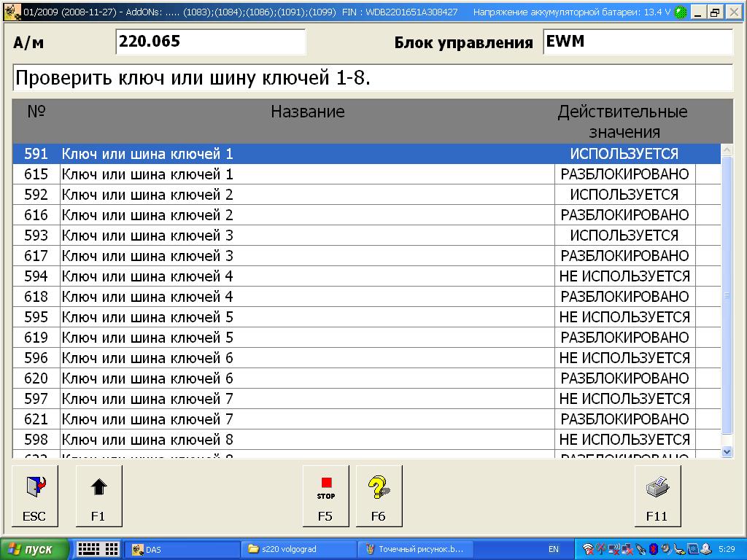747x560 pixels.
Task: Select row 595 Ключ или шина ключей 5
Action: [367, 317]
